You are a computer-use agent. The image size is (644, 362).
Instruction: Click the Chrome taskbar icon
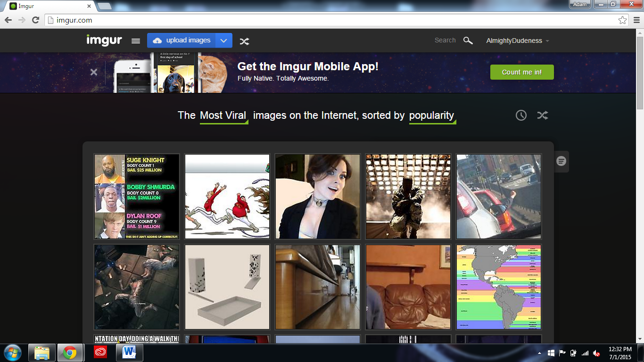[70, 353]
